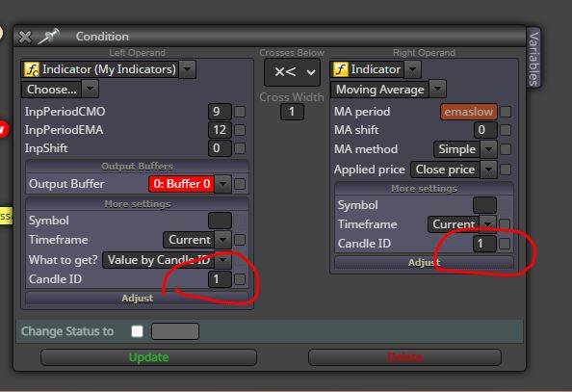Screen dimensions: 572x392
Task: Toggle the checkbox beside left Candle ID
Action: (x=240, y=279)
